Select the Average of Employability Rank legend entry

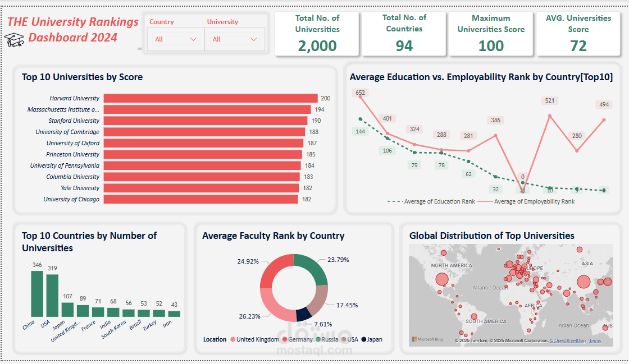(526, 201)
